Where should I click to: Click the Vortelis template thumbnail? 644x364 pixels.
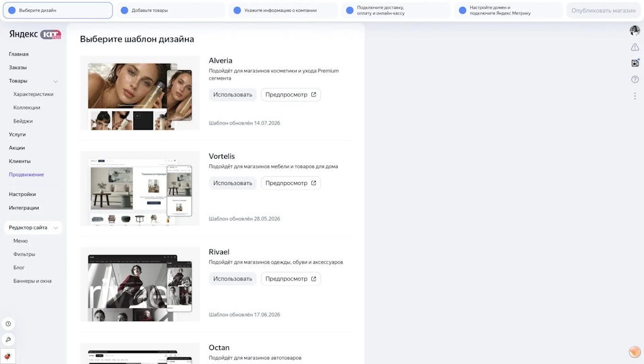click(140, 189)
